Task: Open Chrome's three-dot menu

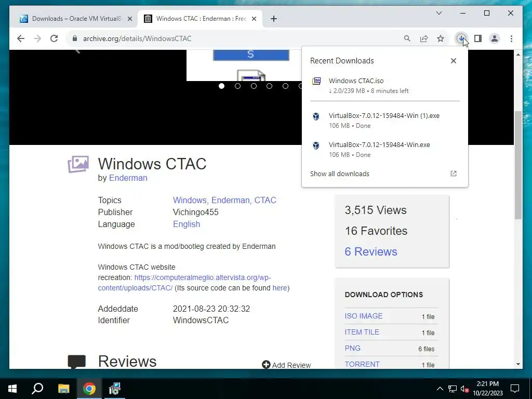Action: [x=511, y=38]
